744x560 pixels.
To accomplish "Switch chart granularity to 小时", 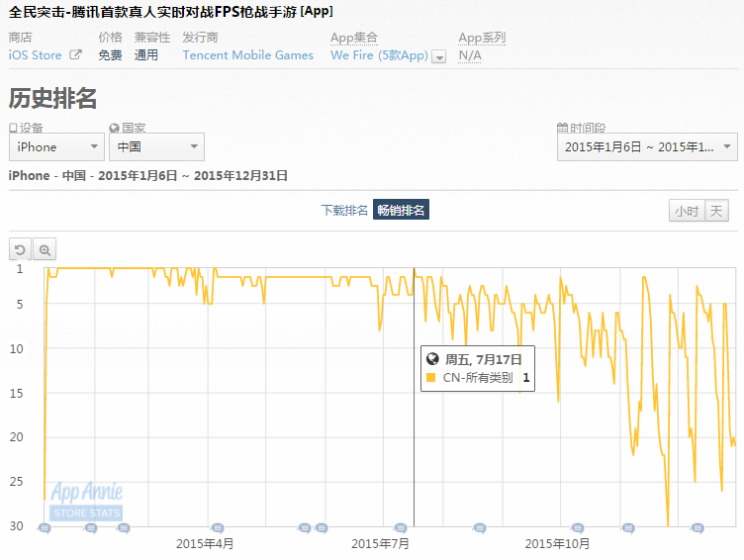I will point(687,211).
